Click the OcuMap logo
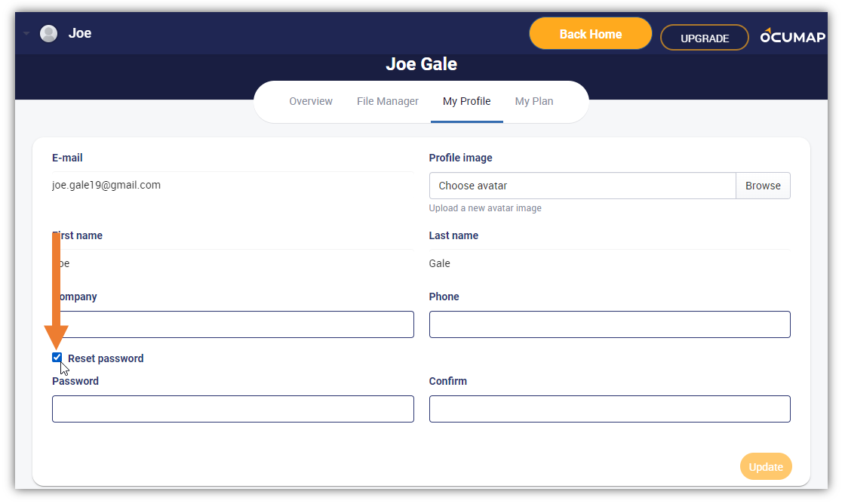 point(793,36)
